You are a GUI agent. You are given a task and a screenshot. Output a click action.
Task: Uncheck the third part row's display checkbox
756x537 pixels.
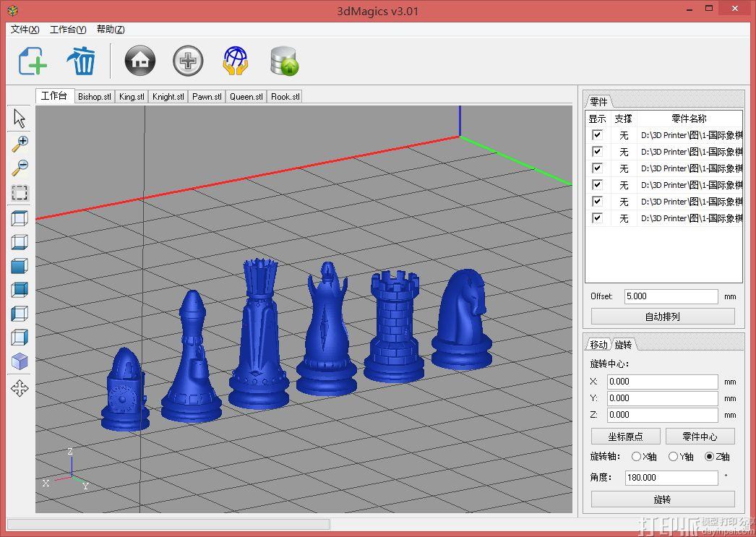click(597, 168)
